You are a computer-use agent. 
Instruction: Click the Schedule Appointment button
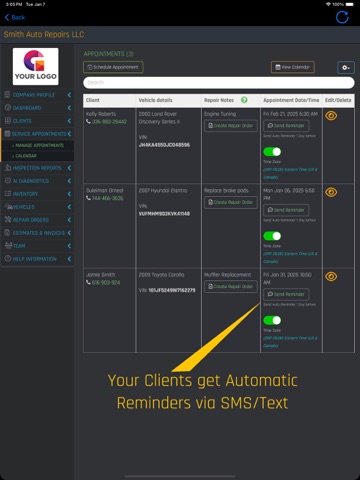113,67
